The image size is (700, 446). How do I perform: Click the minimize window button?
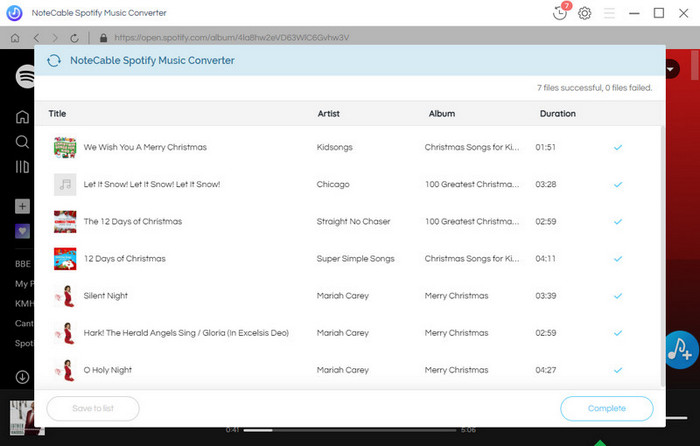click(x=634, y=13)
